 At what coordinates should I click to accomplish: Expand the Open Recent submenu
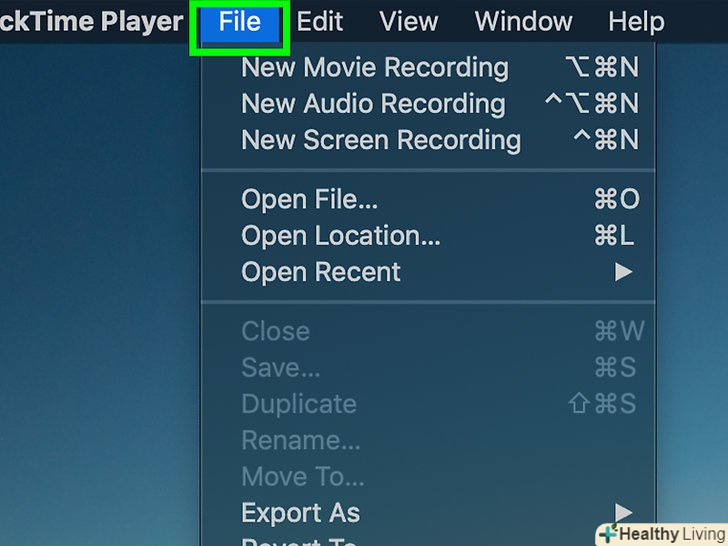(x=428, y=272)
